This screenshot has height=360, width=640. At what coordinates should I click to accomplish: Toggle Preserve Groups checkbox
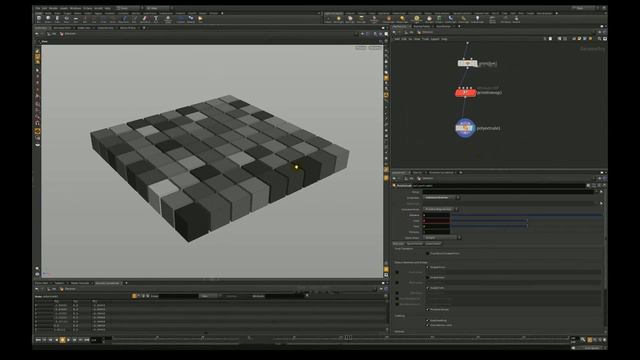427,309
